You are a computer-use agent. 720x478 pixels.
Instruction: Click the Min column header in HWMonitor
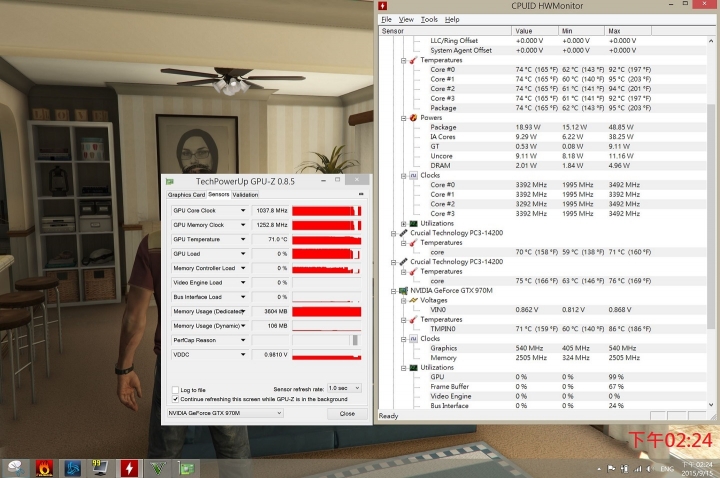[581, 31]
